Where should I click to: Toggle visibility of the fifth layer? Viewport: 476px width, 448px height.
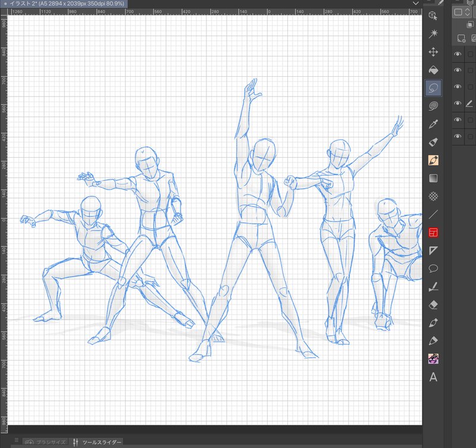click(x=458, y=120)
